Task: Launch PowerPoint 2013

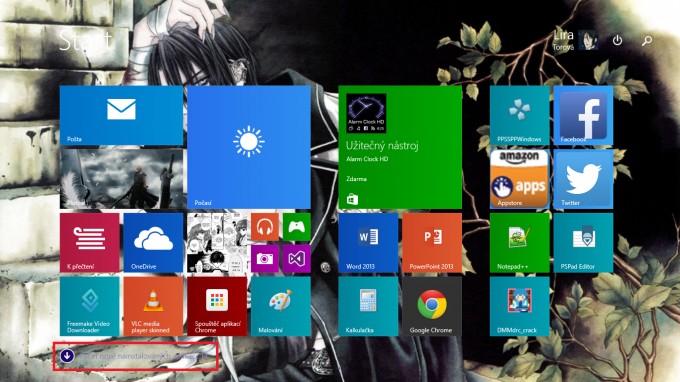Action: click(x=432, y=242)
